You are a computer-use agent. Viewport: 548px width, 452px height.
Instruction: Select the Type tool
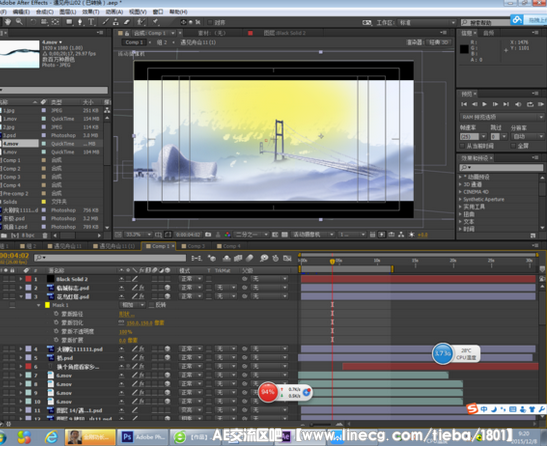91,22
